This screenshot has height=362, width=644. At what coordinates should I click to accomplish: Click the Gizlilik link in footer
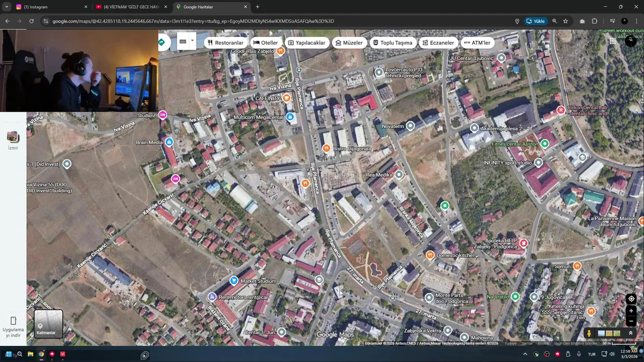[544, 343]
